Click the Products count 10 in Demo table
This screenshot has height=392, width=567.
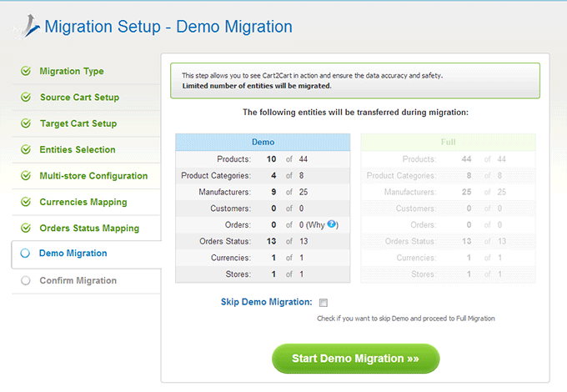click(271, 159)
